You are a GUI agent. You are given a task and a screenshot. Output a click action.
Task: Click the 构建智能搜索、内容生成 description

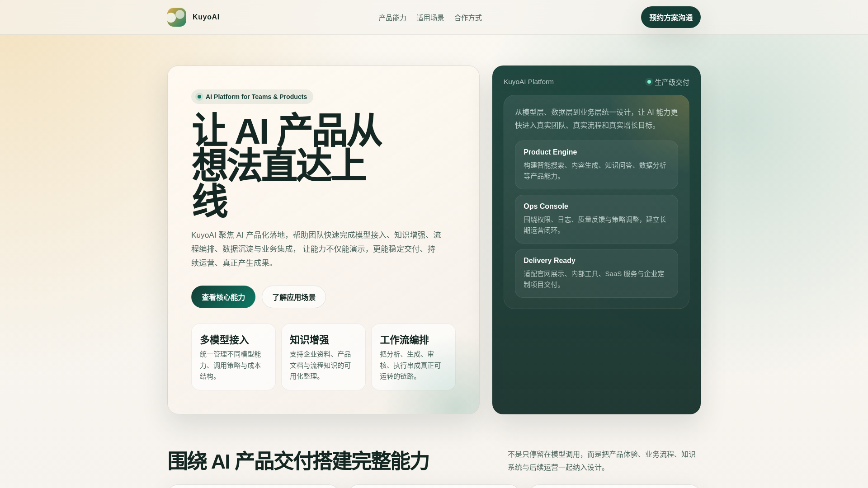[595, 171]
